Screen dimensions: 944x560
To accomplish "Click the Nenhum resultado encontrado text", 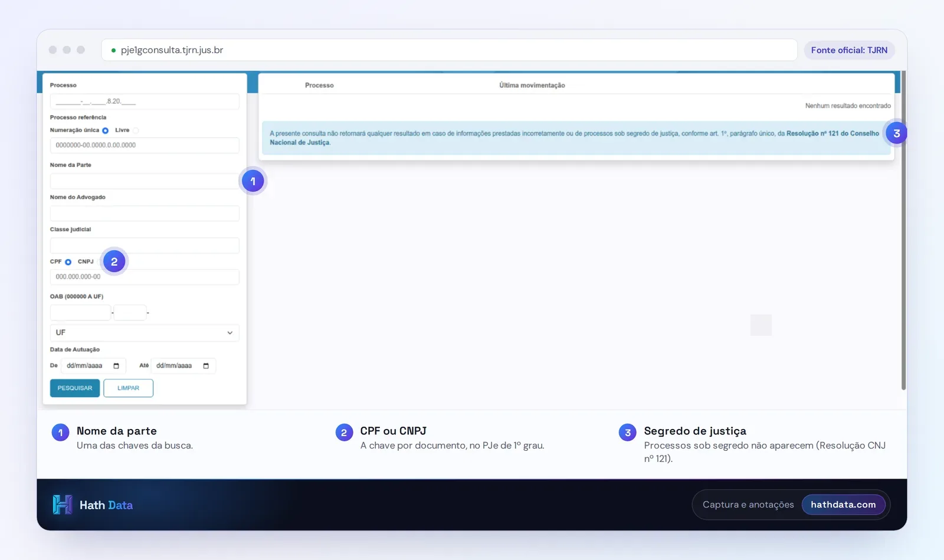I will [848, 106].
